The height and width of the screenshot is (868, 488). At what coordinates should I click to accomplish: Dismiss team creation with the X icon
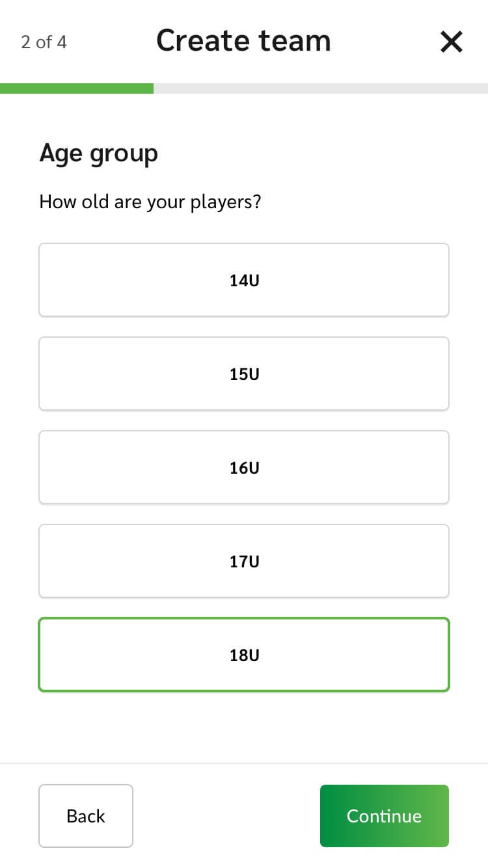[x=451, y=42]
